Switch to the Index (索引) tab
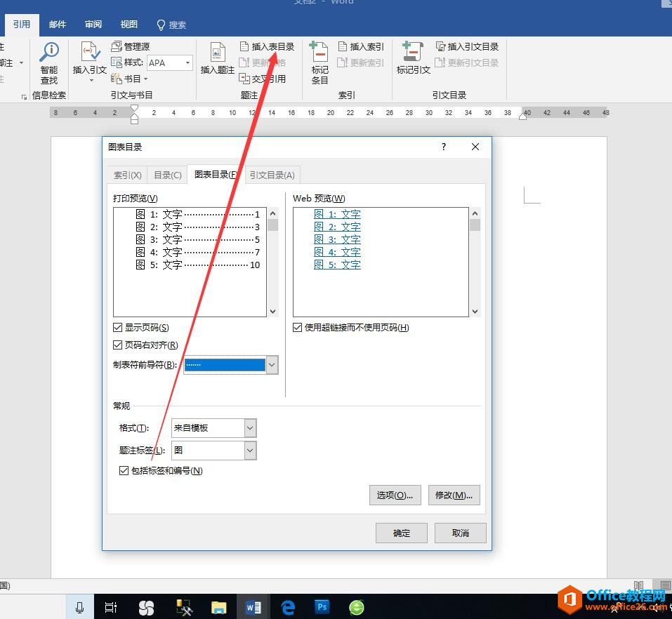 click(128, 175)
